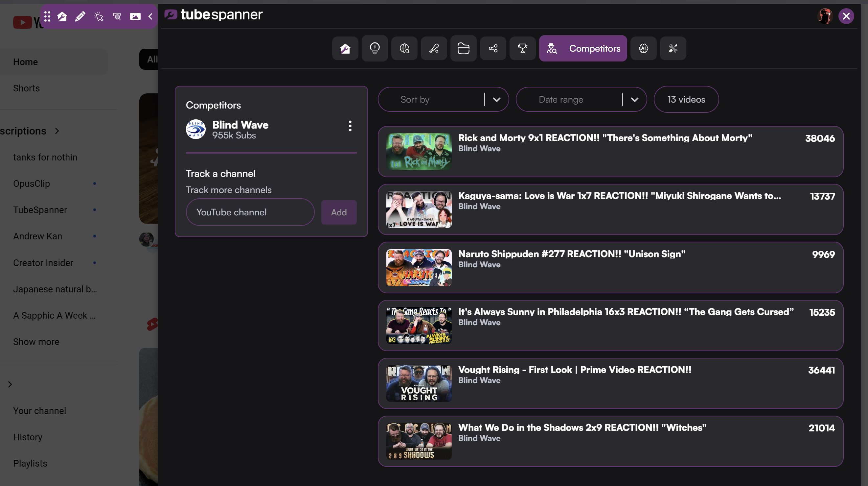Click the 13 videos counter pill
Screen dimensions: 868x486
click(x=686, y=100)
